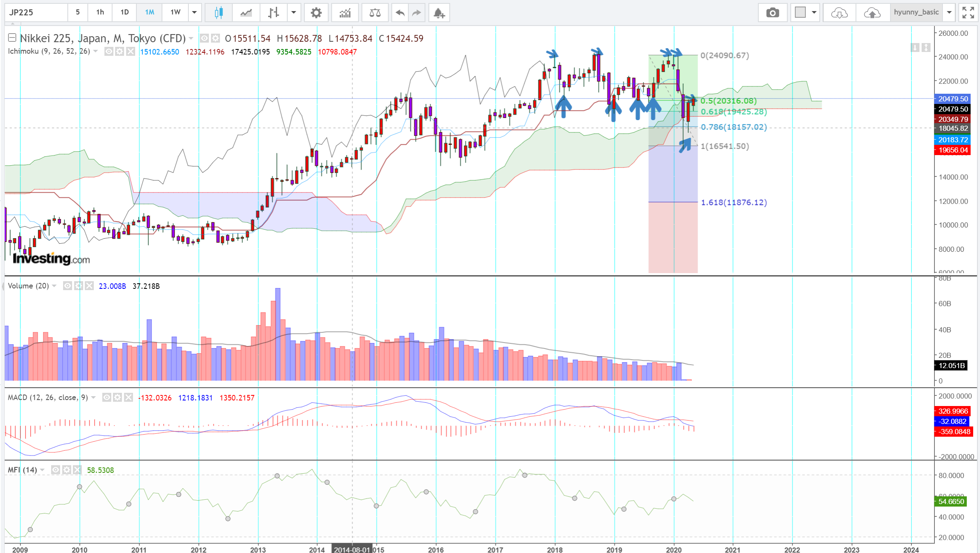
Task: Enter fullscreen chart mode
Action: 968,12
